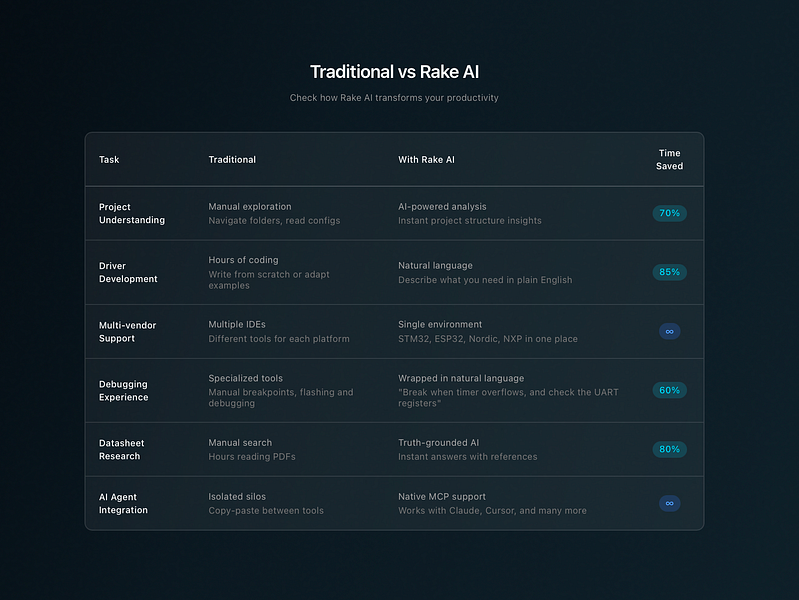Viewport: 799px width, 600px height.
Task: Click "Manual search" text
Action: 240,442
